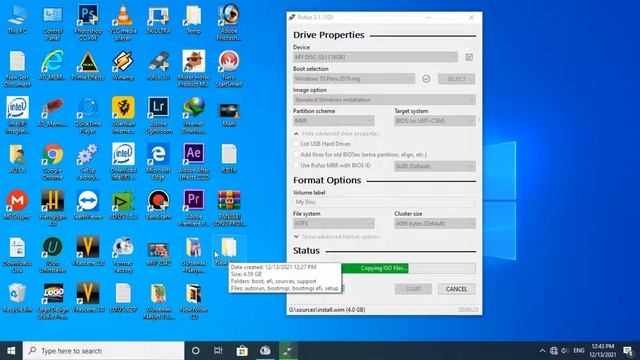The width and height of the screenshot is (640, 360).
Task: Click the Type here to search box
Action: [103, 351]
